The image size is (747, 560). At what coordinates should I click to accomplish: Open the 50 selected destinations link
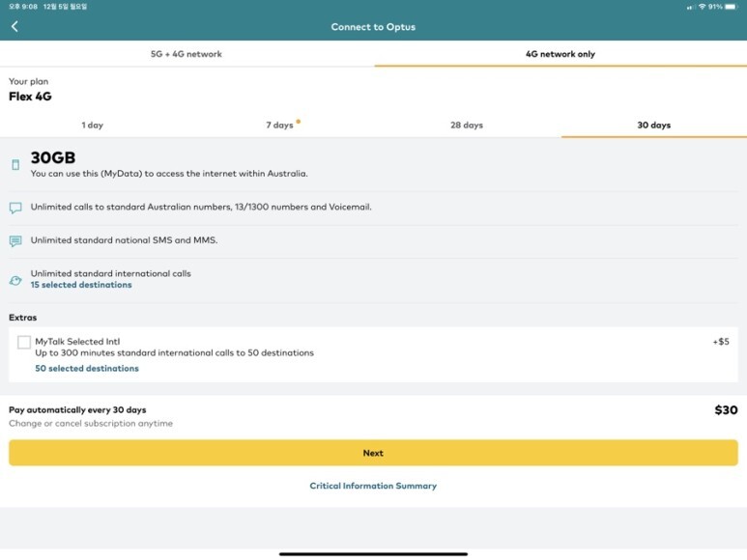pyautogui.click(x=87, y=368)
